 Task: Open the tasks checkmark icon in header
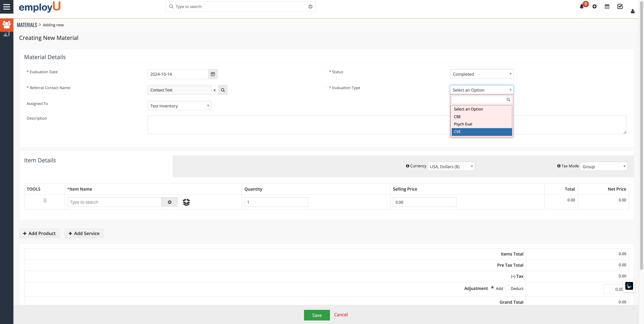pyautogui.click(x=620, y=7)
